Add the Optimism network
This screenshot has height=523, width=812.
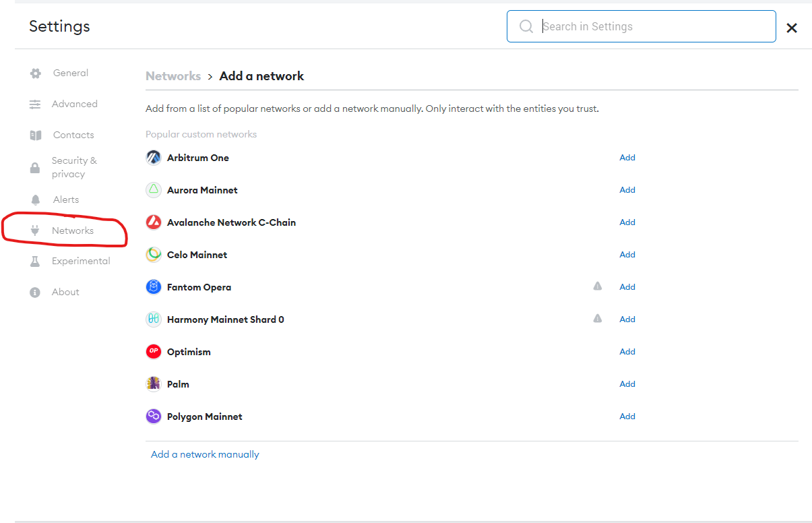coord(627,352)
